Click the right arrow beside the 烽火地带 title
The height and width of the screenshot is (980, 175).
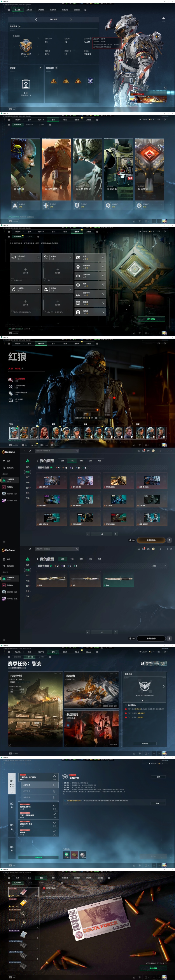71,19
